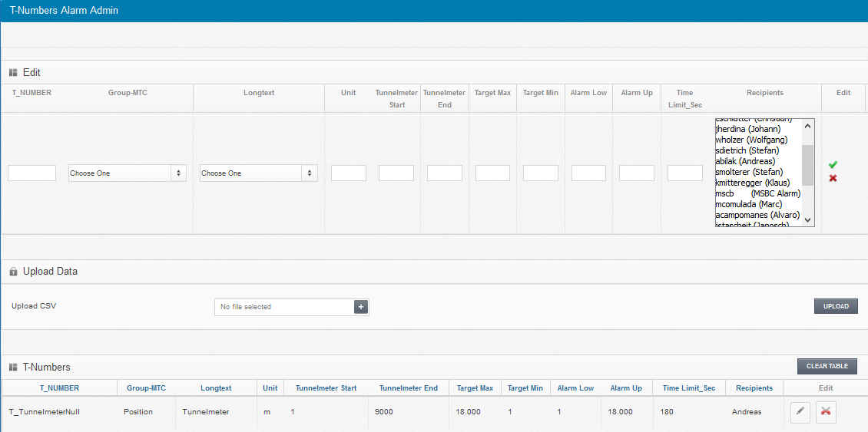Sort table by Tunnelmeter End column header
868x432 pixels.
point(408,388)
